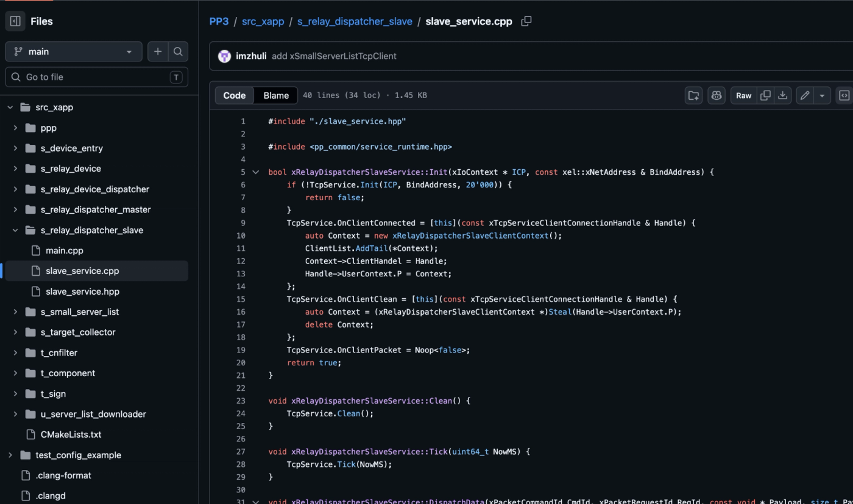The height and width of the screenshot is (504, 853).
Task: Copy raw file contents icon
Action: [766, 96]
